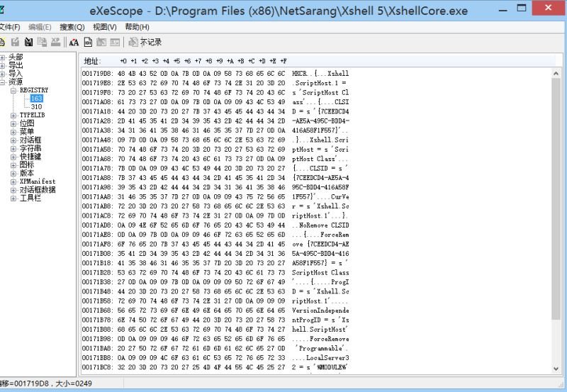Select the 工具栏 tree label
567x392 pixels.
[30, 198]
